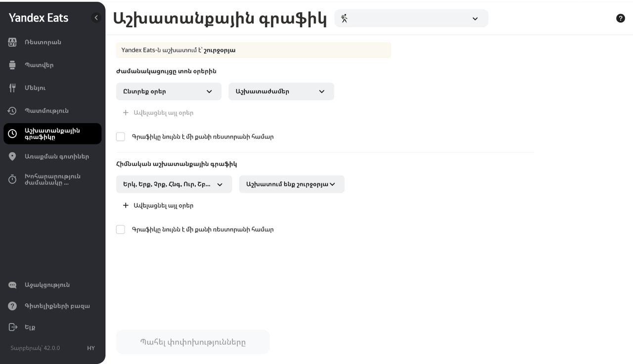Click the Delivery zones location pin icon
This screenshot has width=633, height=364.
[12, 156]
